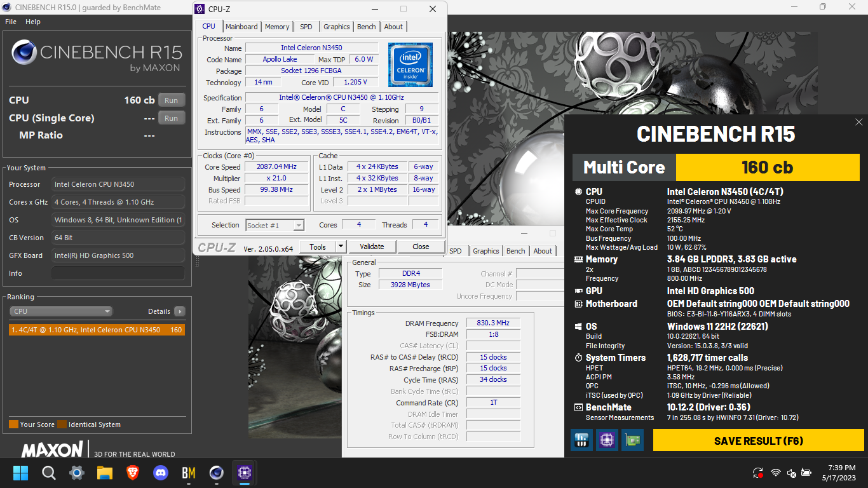Click the Bus Speed value 99.38 MHz
Viewport: 868px width, 488px height.
tap(276, 190)
